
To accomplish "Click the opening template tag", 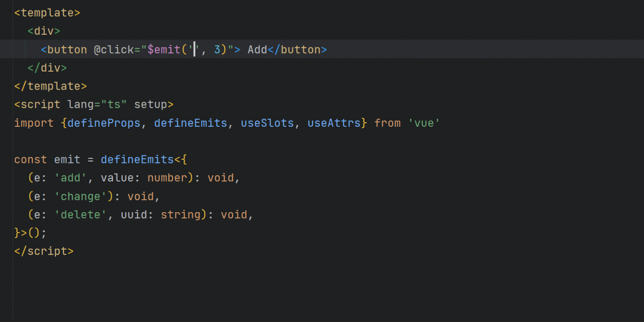I will pos(47,13).
